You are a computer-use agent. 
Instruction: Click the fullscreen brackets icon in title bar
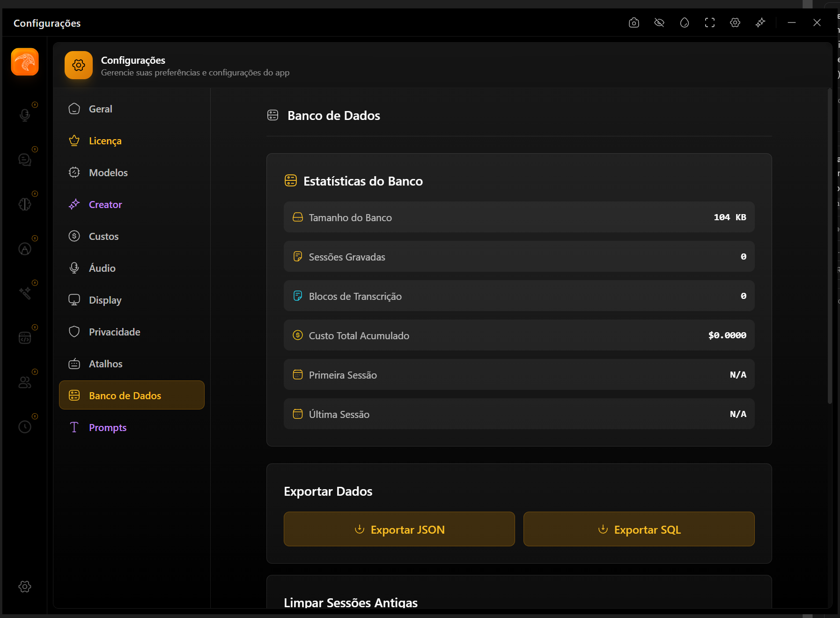pyautogui.click(x=710, y=22)
